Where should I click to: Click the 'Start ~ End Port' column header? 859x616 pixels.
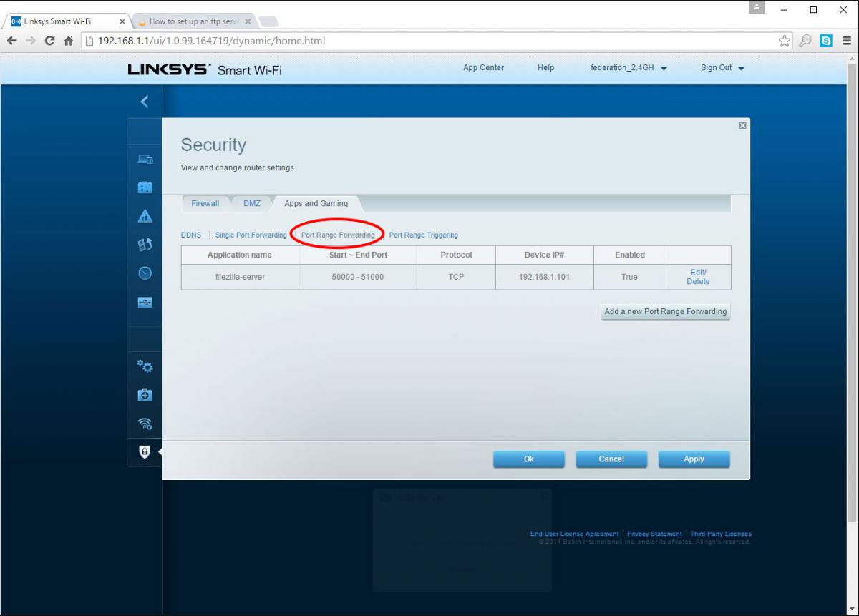coord(358,255)
